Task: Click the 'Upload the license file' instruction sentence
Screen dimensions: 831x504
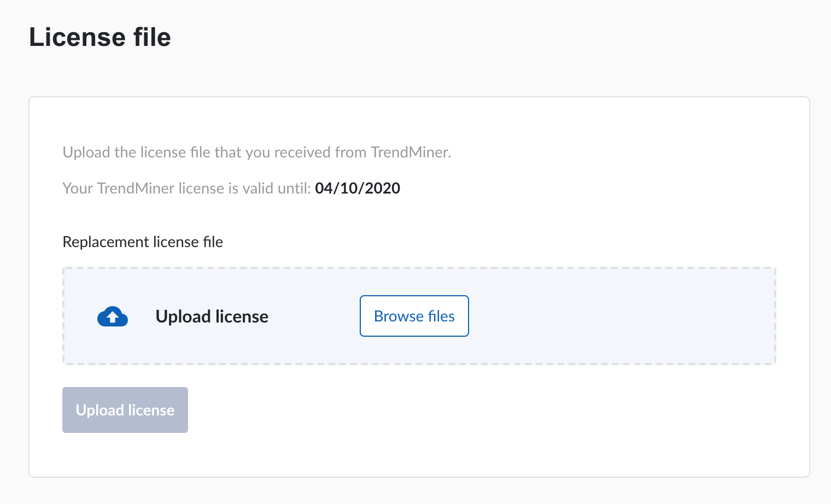Action: tap(256, 152)
